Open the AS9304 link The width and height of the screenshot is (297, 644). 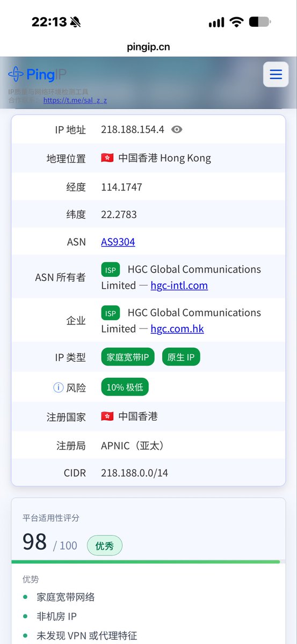[118, 241]
